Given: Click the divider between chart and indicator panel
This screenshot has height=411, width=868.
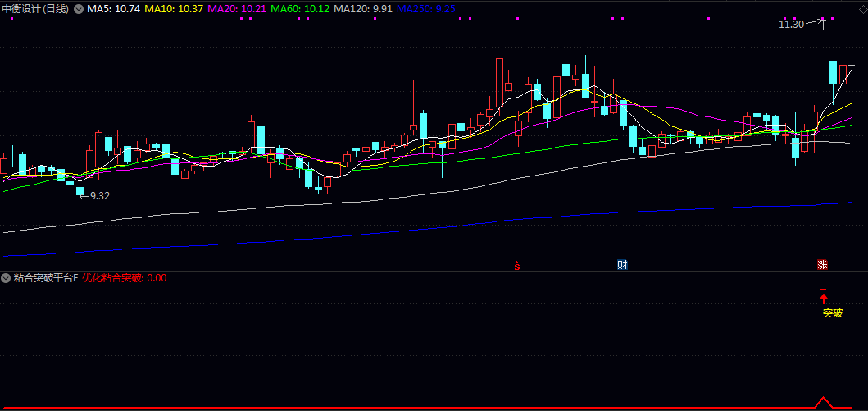Looking at the screenshot, I should click(434, 271).
